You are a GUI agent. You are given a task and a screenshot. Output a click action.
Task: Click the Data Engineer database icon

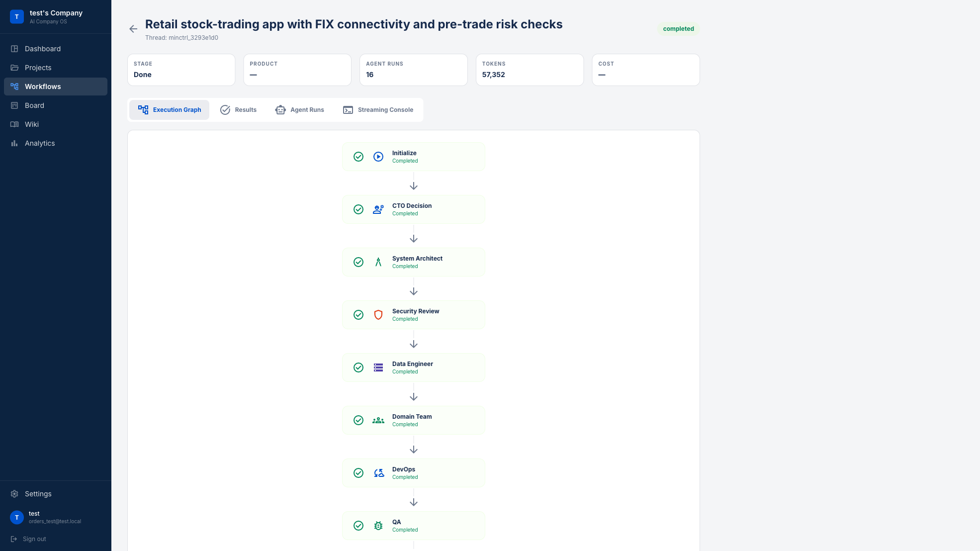[378, 367]
